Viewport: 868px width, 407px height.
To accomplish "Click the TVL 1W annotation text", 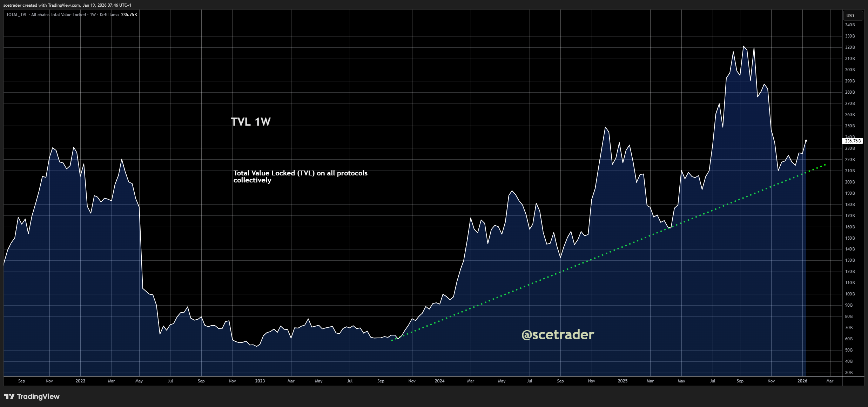I will coord(251,121).
